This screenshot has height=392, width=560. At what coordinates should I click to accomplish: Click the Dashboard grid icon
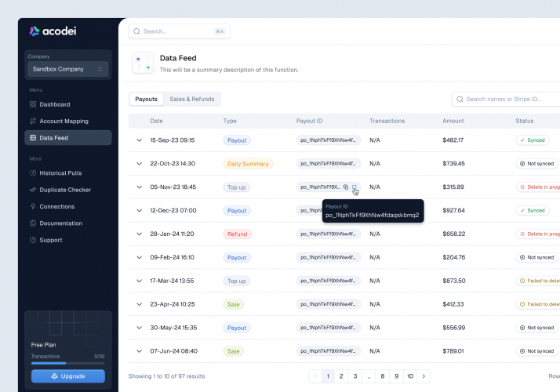pos(33,104)
